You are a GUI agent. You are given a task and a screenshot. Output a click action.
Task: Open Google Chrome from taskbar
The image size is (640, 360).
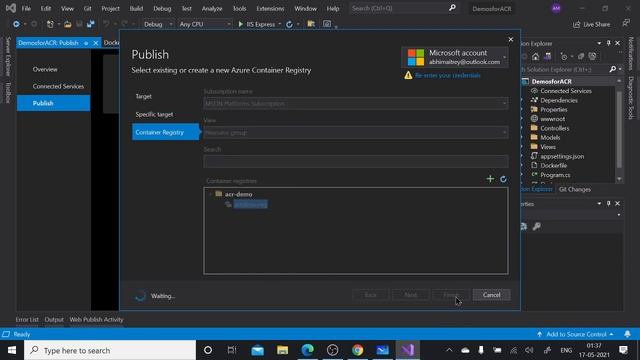[358, 350]
